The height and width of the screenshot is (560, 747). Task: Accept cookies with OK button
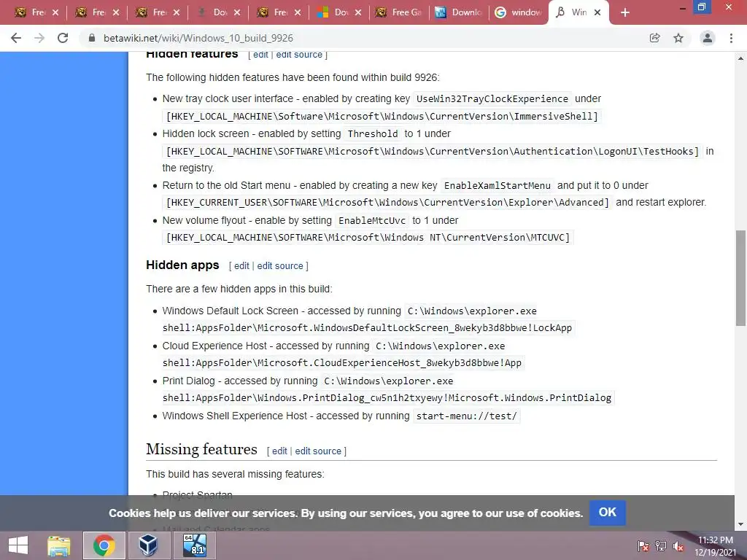click(608, 513)
